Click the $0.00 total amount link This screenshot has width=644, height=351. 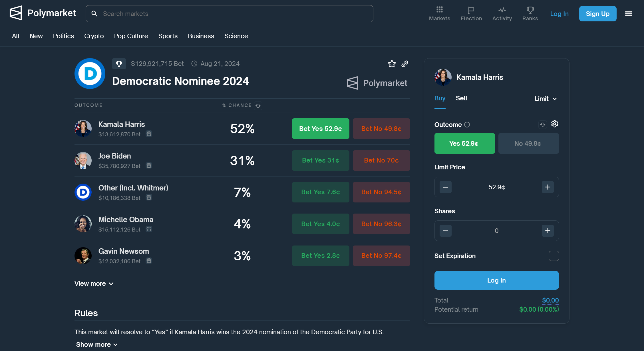[x=550, y=300]
